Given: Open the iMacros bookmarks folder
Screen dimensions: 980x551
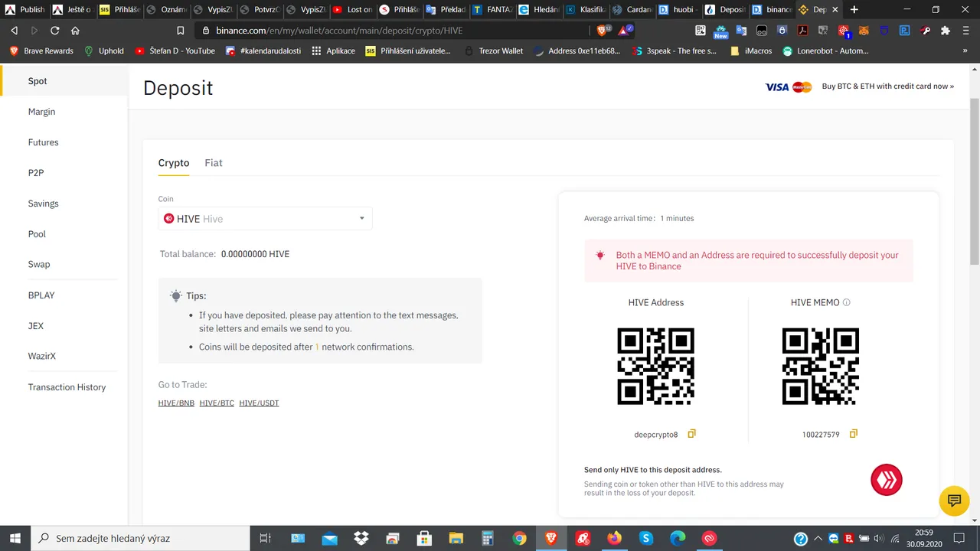Looking at the screenshot, I should point(751,51).
